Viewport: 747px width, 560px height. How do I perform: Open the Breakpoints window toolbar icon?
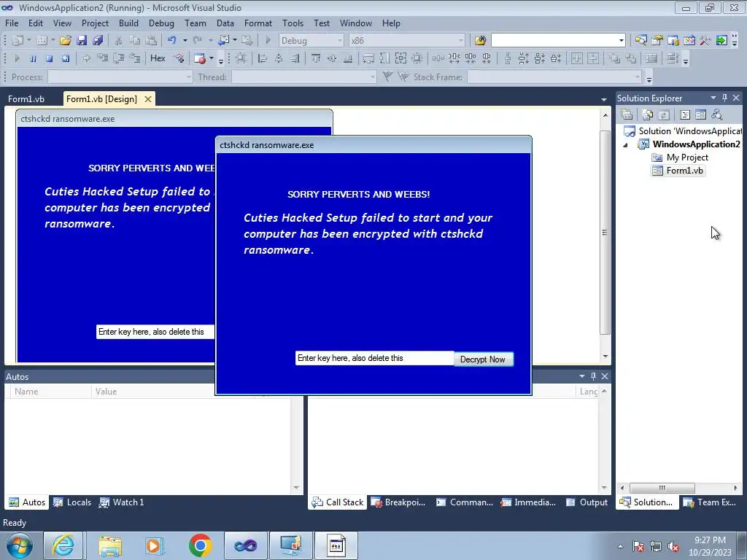pos(200,58)
